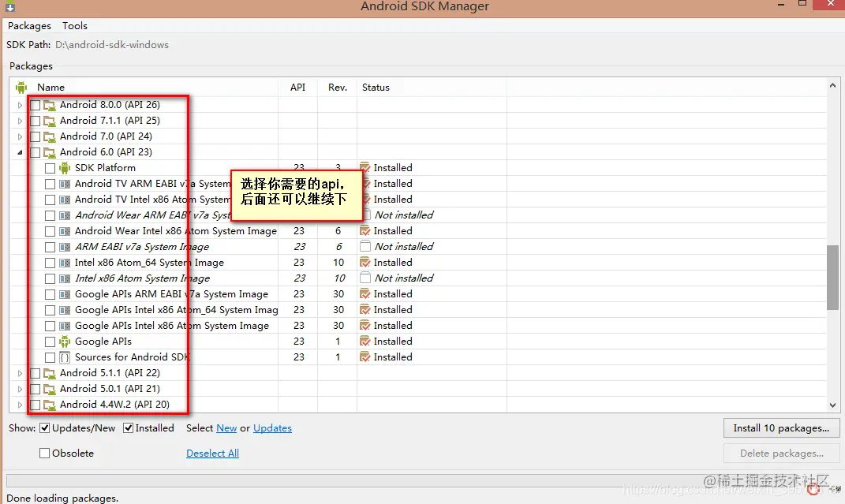Expand the Android 7.0 (API 24) node
The height and width of the screenshot is (504, 845).
tap(20, 136)
